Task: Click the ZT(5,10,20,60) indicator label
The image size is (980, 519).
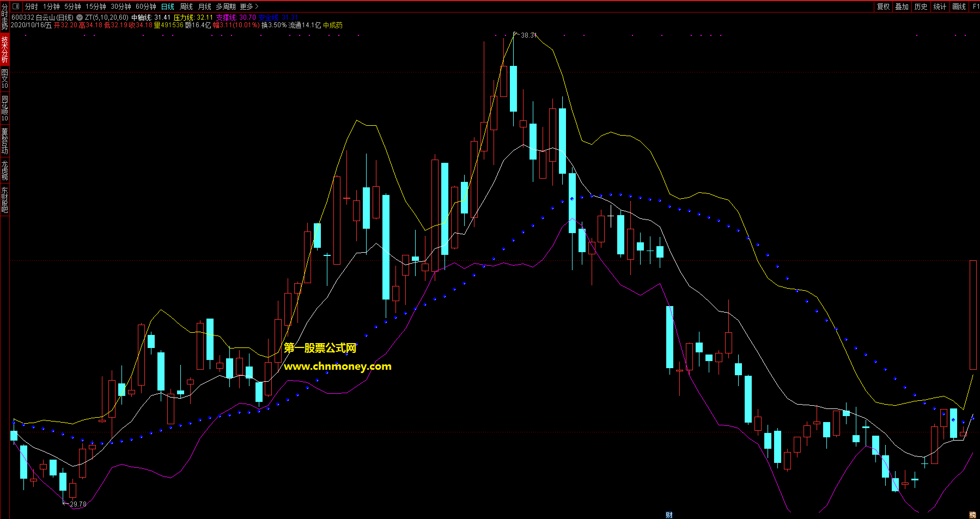Action: [107, 17]
